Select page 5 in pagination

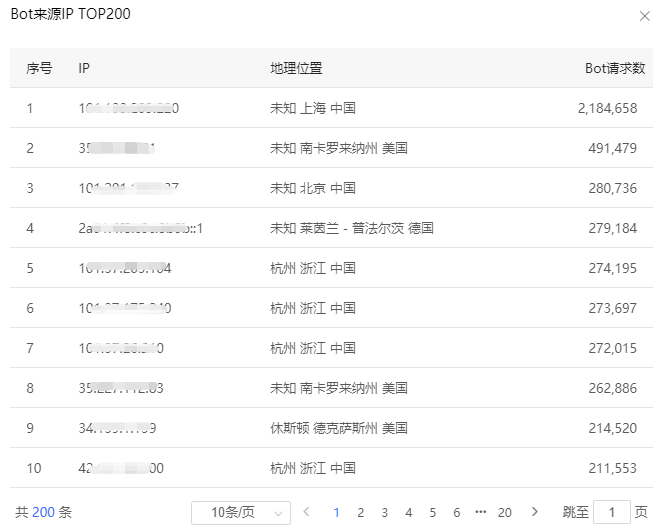click(433, 513)
